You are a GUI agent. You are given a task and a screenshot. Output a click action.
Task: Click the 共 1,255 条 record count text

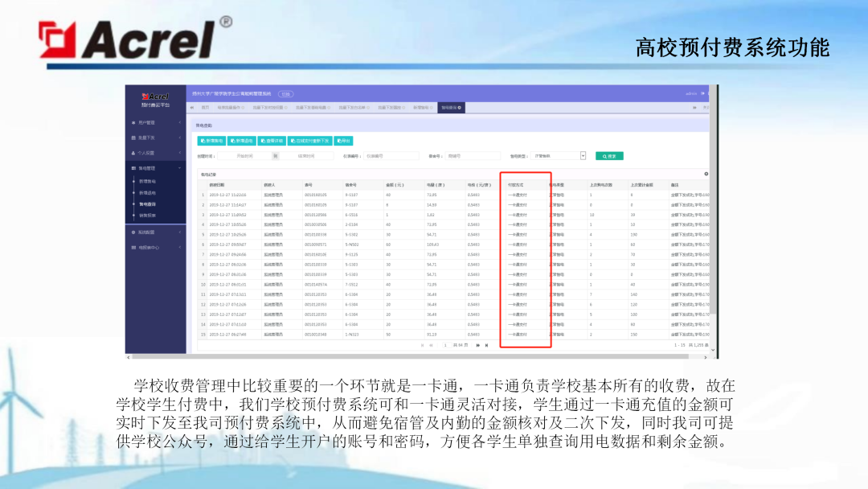[x=698, y=345]
